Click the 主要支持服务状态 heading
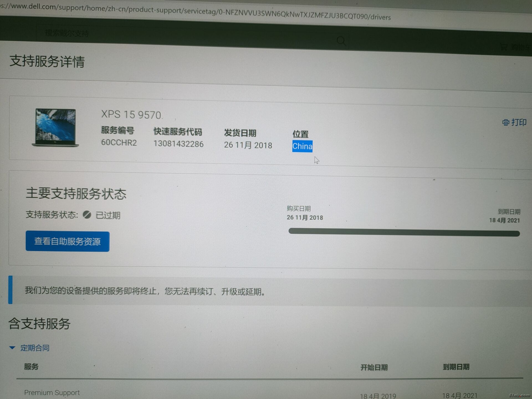The height and width of the screenshot is (399, 532). click(x=76, y=193)
